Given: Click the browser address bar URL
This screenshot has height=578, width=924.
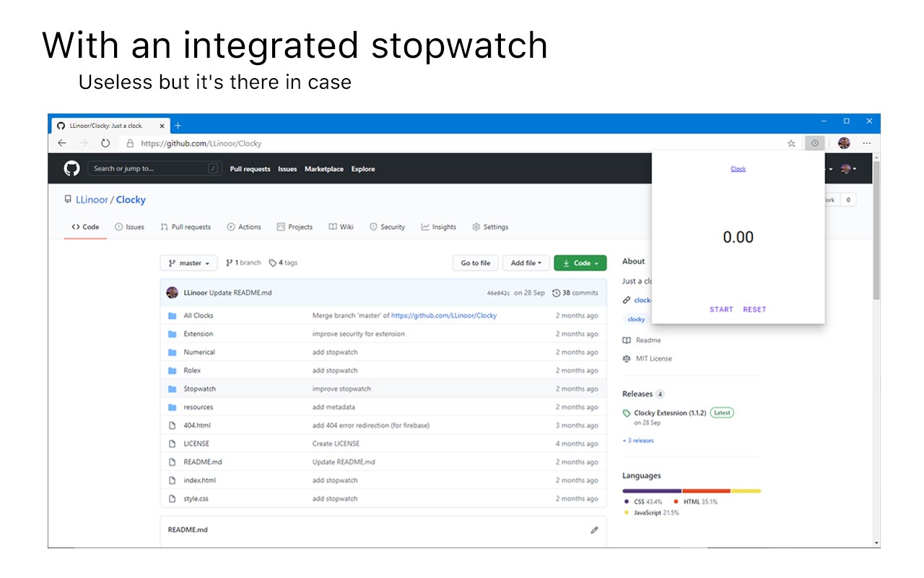Looking at the screenshot, I should tap(201, 143).
